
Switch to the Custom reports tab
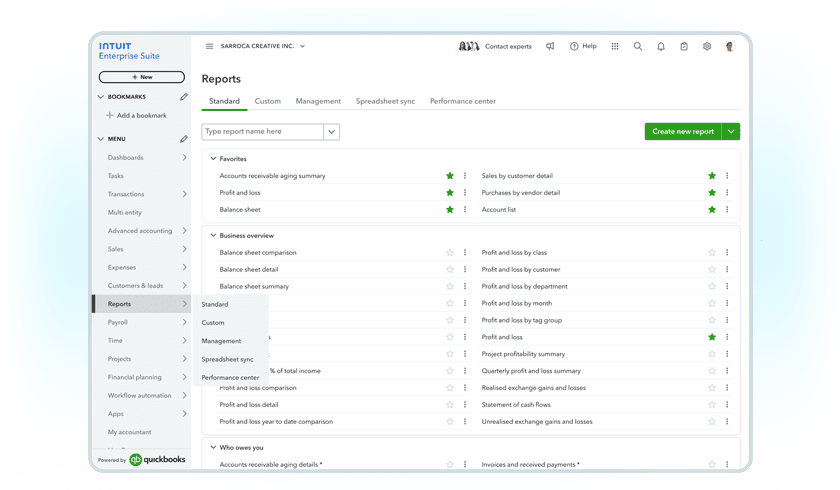point(267,101)
